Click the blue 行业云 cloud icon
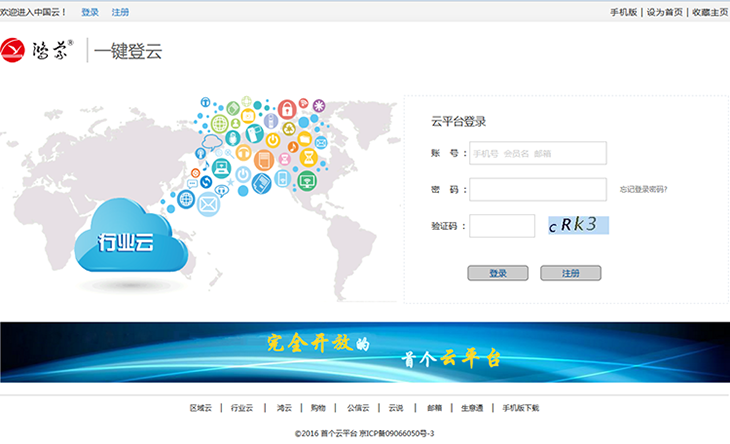The width and height of the screenshot is (730, 444). point(126,240)
